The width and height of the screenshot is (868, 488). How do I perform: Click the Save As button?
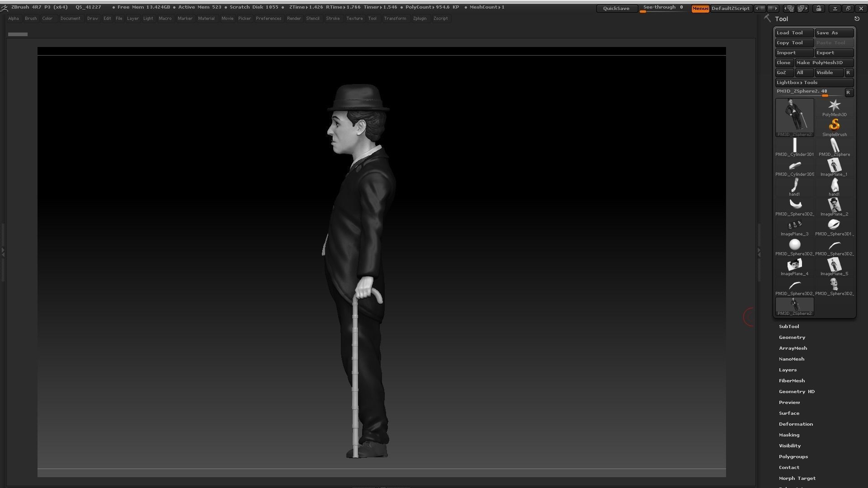click(834, 33)
